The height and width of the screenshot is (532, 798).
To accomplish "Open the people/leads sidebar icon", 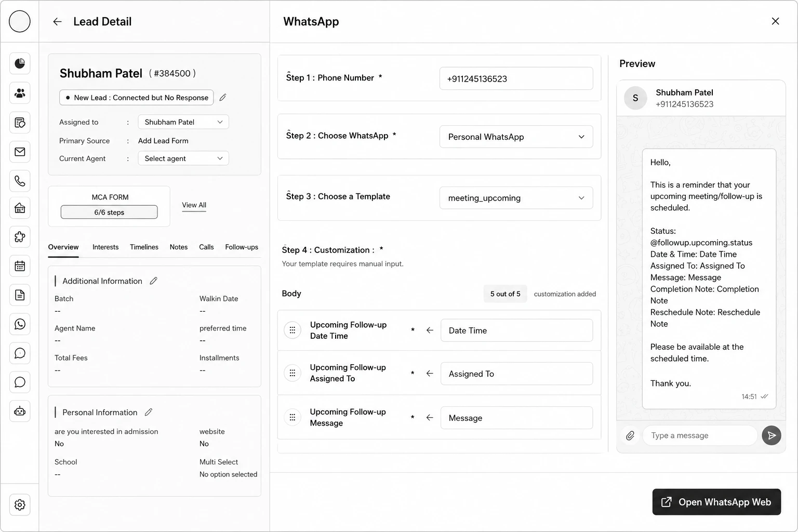I will coord(20,93).
